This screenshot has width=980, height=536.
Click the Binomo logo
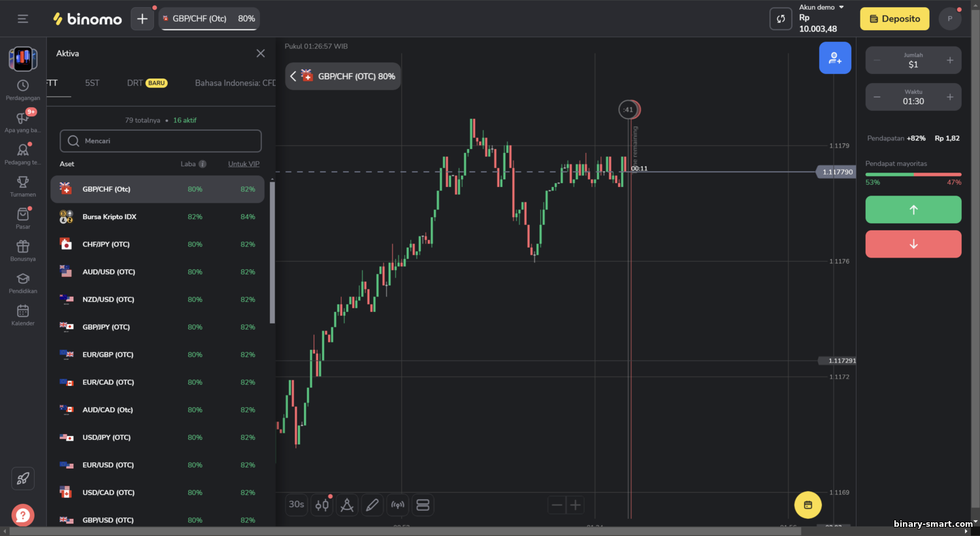point(88,19)
